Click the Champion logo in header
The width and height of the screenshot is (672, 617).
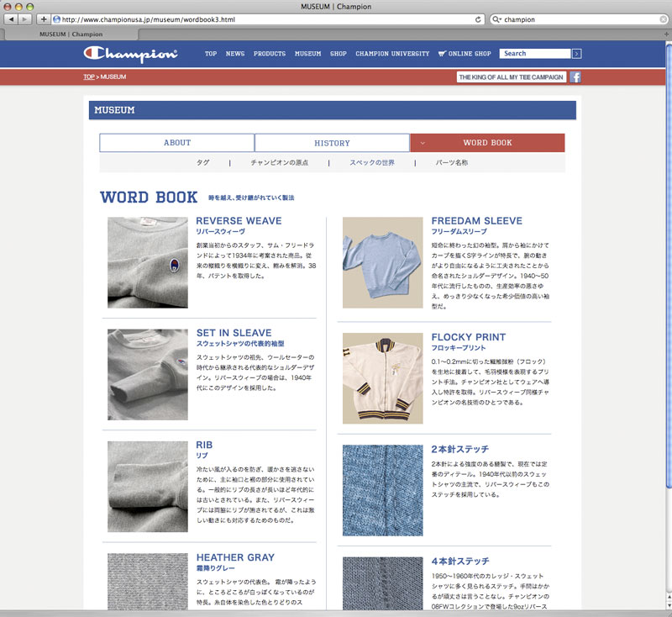point(130,54)
